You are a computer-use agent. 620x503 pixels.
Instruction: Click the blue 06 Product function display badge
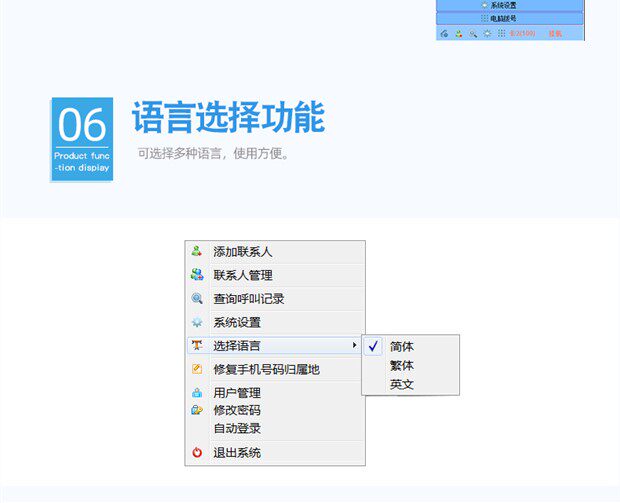pyautogui.click(x=82, y=139)
